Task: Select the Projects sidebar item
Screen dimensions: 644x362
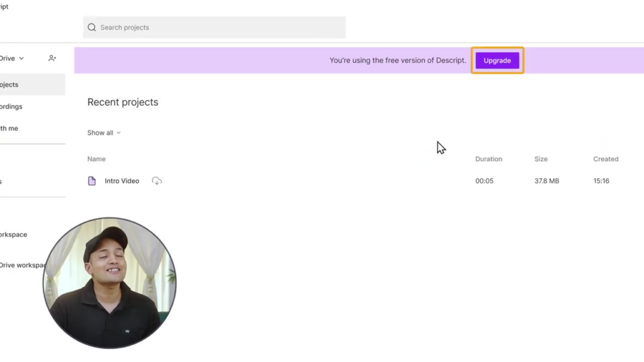Action: (33, 85)
